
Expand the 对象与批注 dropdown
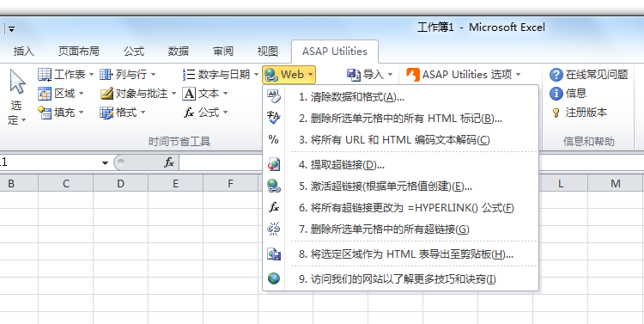click(173, 94)
